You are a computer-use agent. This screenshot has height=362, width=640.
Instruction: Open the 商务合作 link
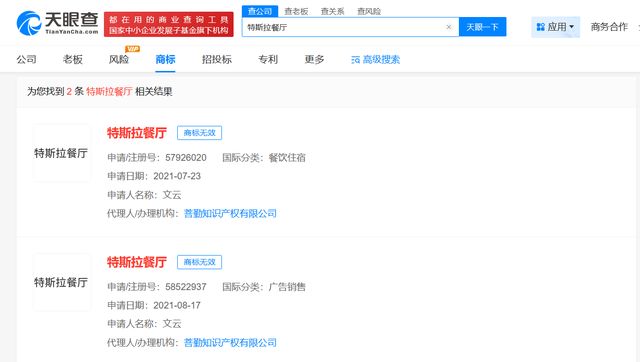(x=609, y=27)
